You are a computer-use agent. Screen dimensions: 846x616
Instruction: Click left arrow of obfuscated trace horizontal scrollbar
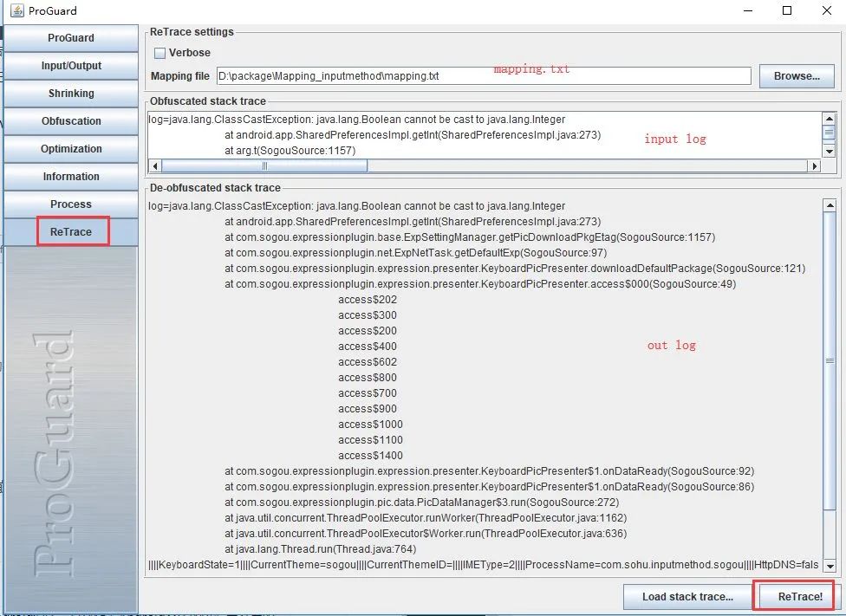155,166
